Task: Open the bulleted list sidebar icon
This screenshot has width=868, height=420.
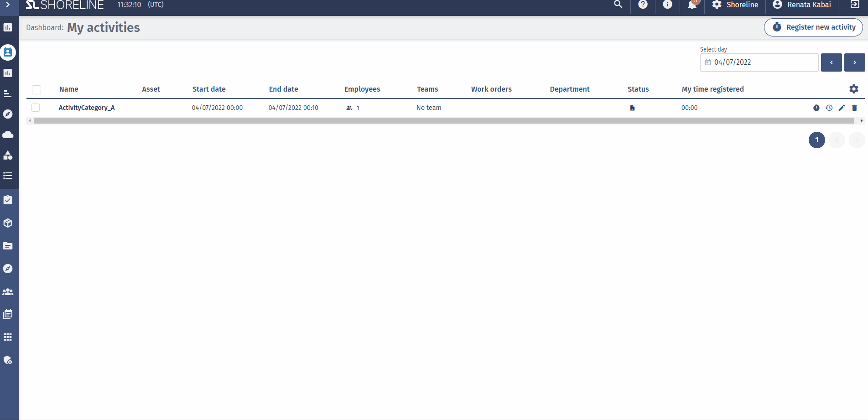Action: (x=8, y=176)
